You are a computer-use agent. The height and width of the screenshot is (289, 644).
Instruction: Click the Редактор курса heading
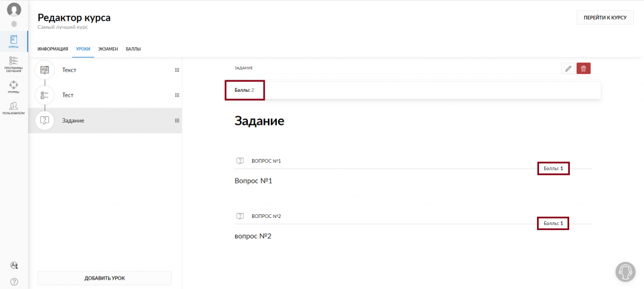click(74, 18)
